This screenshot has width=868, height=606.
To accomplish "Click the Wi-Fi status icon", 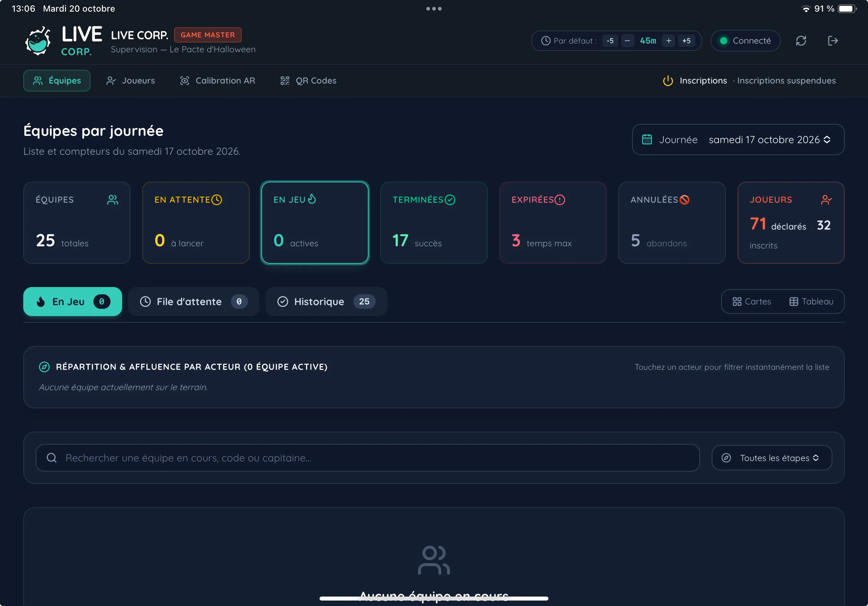I will click(x=806, y=9).
